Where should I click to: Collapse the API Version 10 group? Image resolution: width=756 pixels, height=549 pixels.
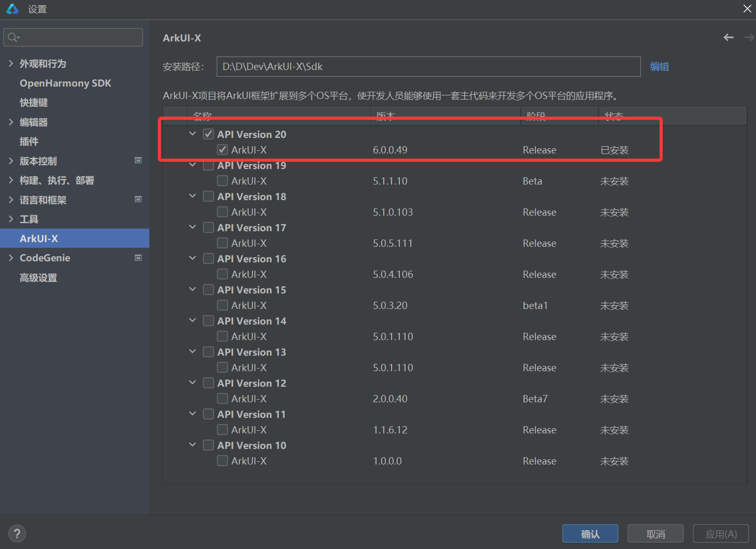[192, 445]
